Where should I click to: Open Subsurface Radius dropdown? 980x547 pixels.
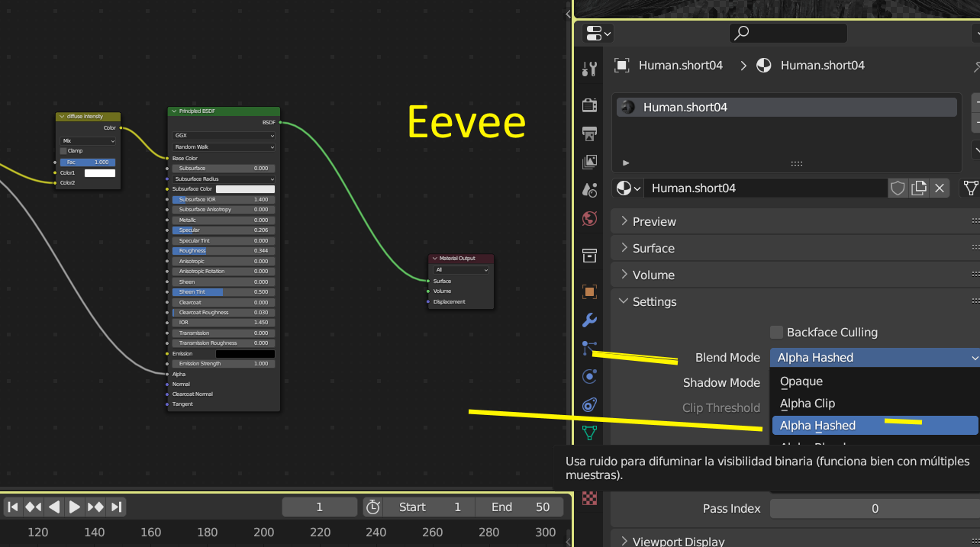tap(224, 179)
